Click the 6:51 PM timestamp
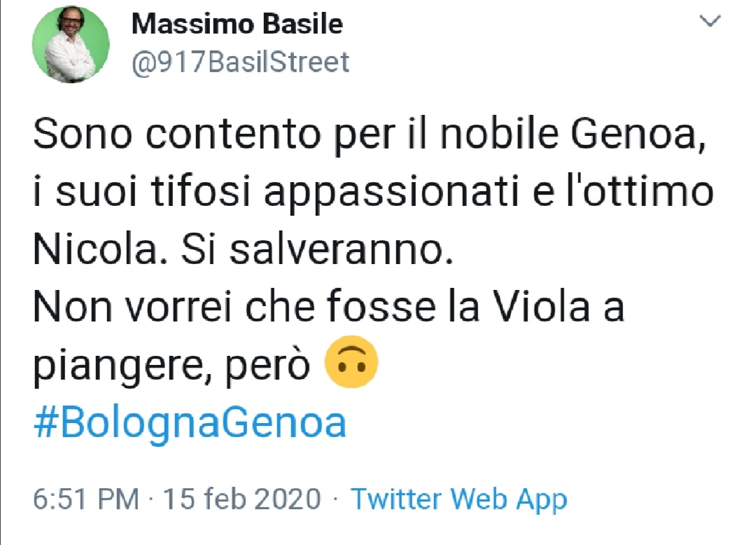The height and width of the screenshot is (545, 756). click(x=85, y=499)
